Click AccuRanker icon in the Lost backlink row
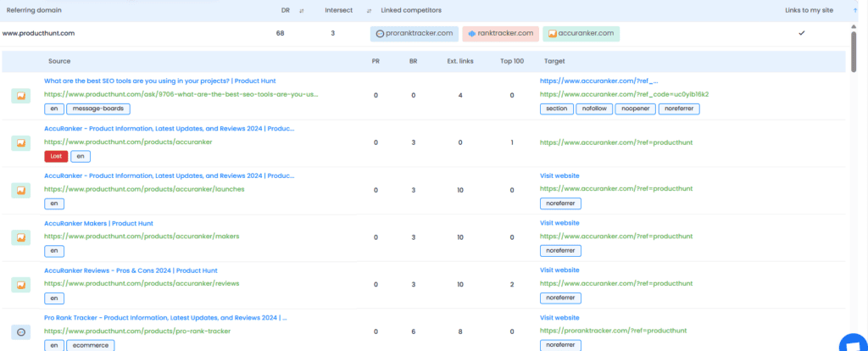Image resolution: width=868 pixels, height=351 pixels. [x=21, y=143]
